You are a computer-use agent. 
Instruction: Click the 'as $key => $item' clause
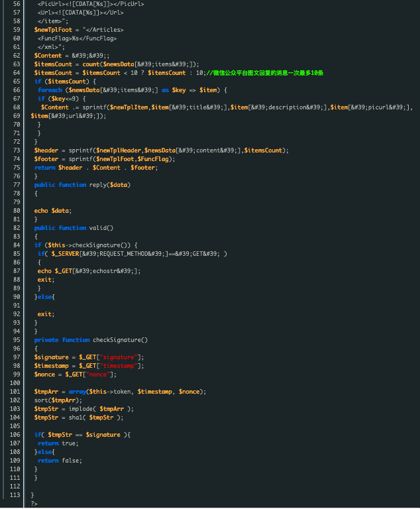pyautogui.click(x=189, y=90)
